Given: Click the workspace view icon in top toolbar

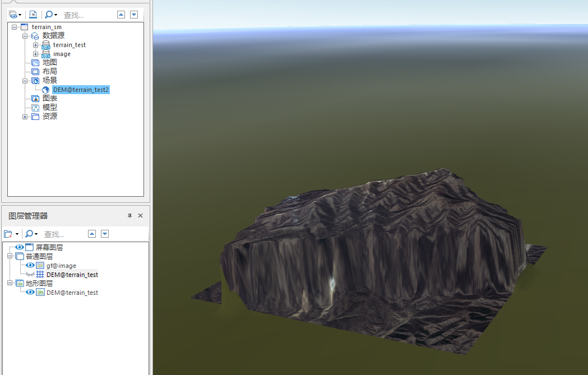Looking at the screenshot, I should click(x=13, y=15).
